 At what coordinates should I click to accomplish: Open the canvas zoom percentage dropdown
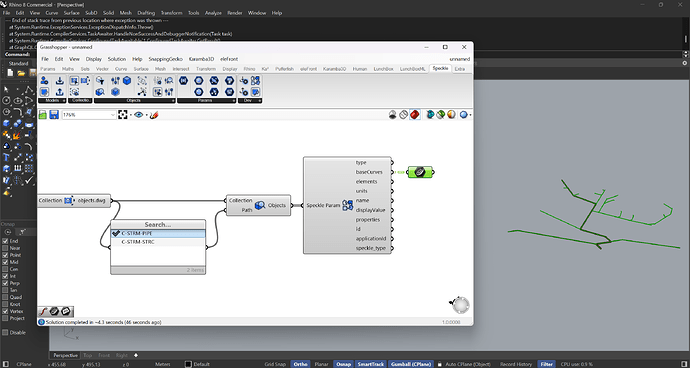pos(113,115)
